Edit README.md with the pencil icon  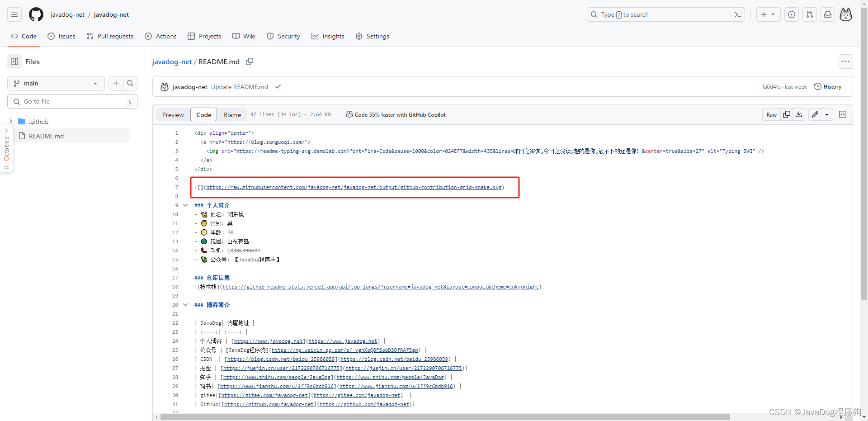815,114
